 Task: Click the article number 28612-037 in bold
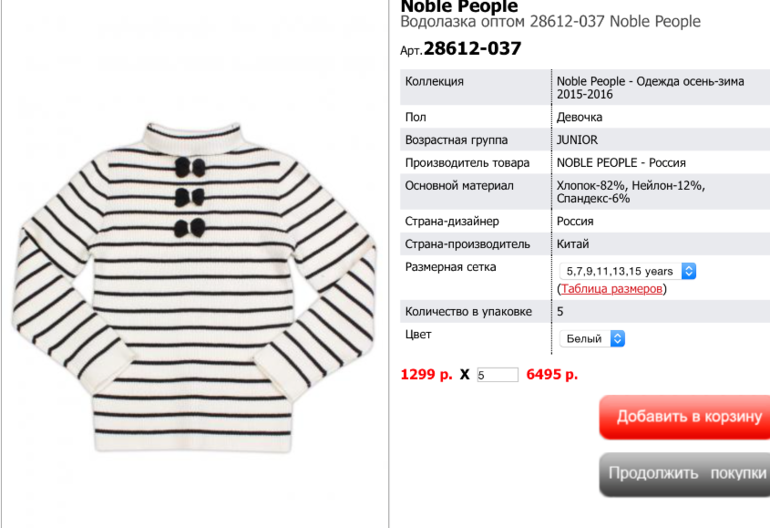pyautogui.click(x=472, y=49)
